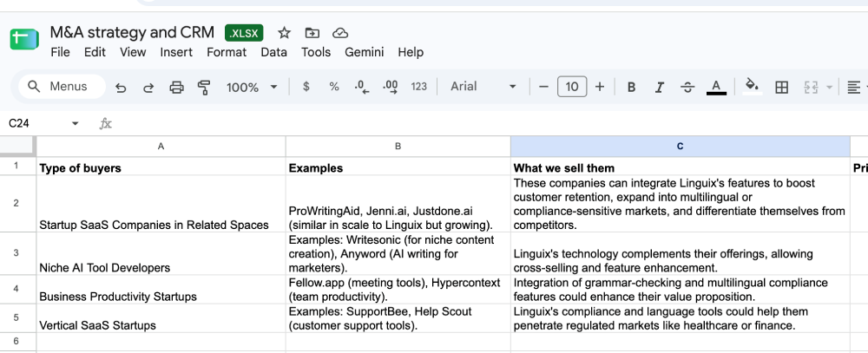Open the borders tool
Image resolution: width=868 pixels, height=353 pixels.
click(782, 87)
